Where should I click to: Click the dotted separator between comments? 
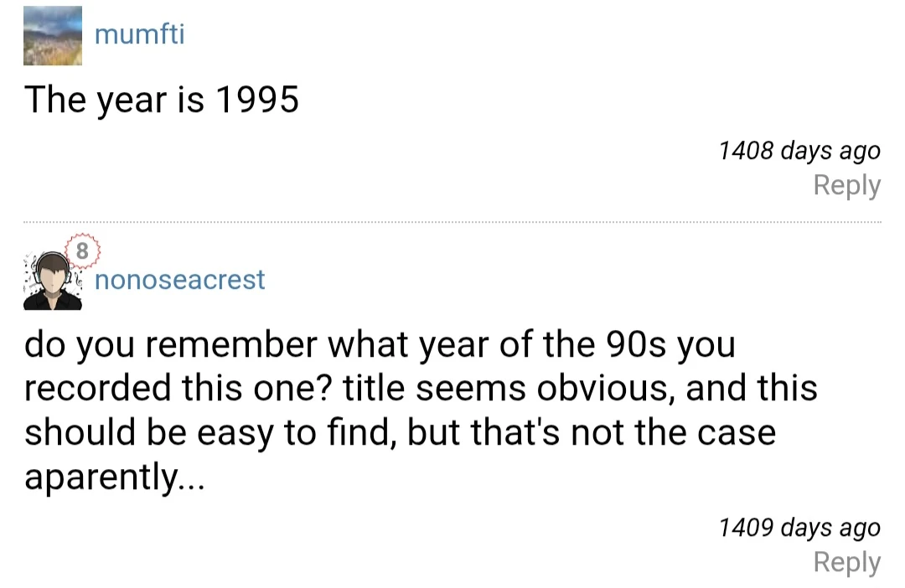(x=452, y=223)
